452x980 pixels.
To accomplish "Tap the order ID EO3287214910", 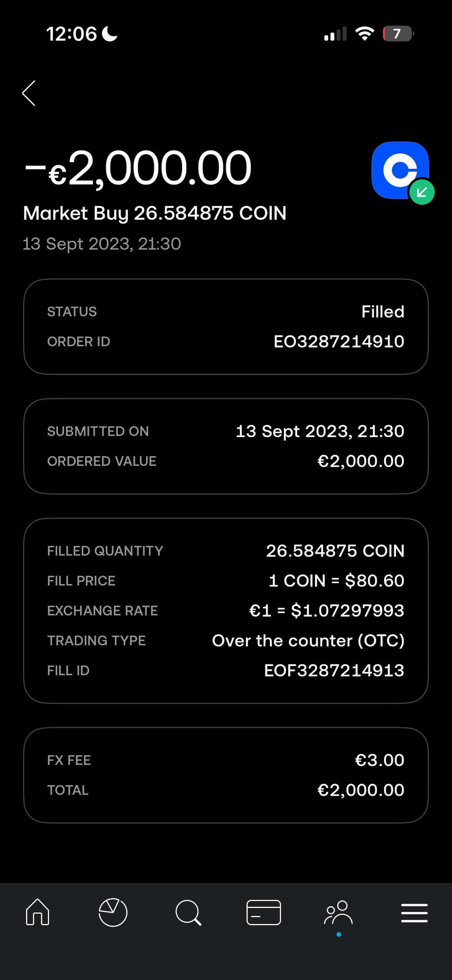I will point(339,342).
